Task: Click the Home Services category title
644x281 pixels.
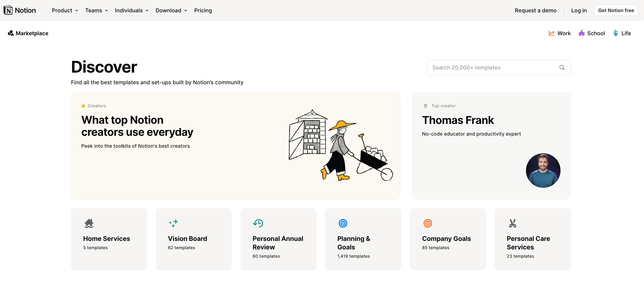Action: click(x=107, y=239)
